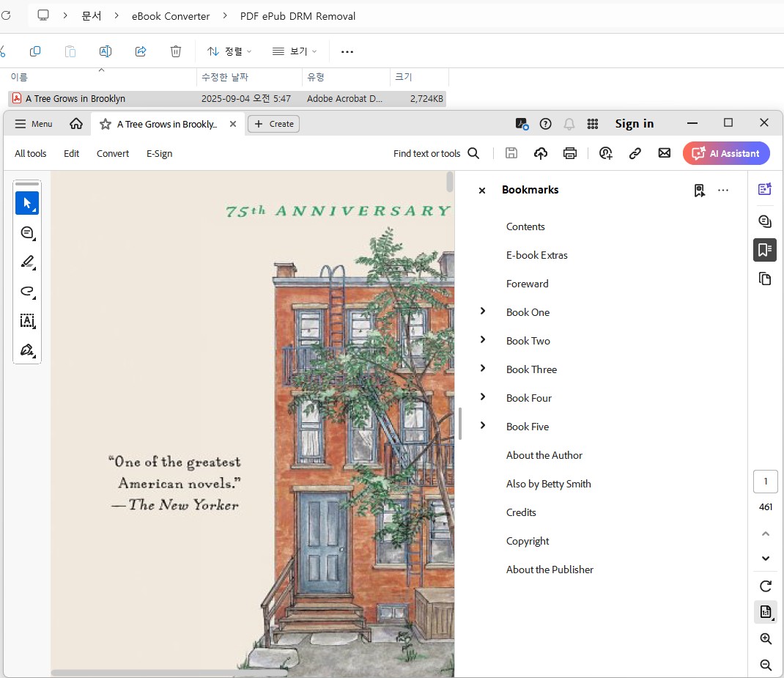The height and width of the screenshot is (678, 784).
Task: Expand the Book Two bookmark
Action: click(x=483, y=339)
